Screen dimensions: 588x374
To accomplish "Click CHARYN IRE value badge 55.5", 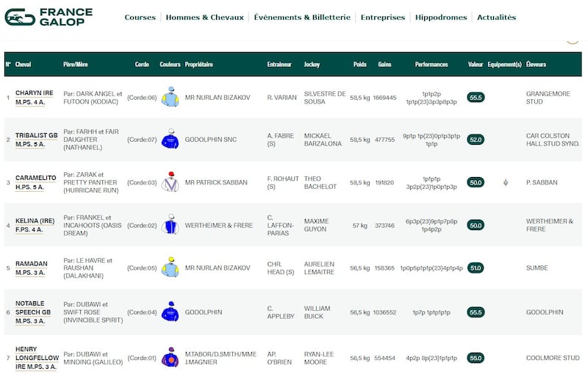I will pos(476,98).
